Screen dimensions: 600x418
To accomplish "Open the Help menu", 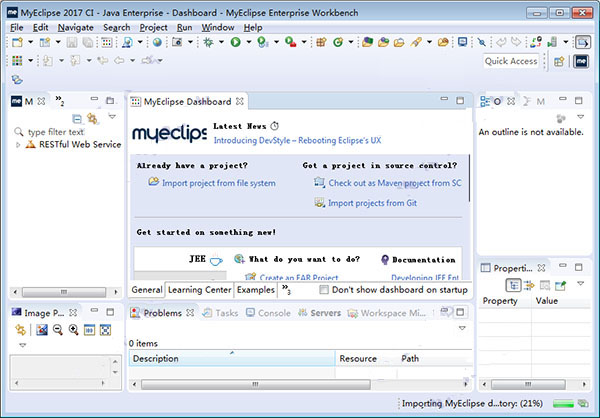I will [253, 28].
